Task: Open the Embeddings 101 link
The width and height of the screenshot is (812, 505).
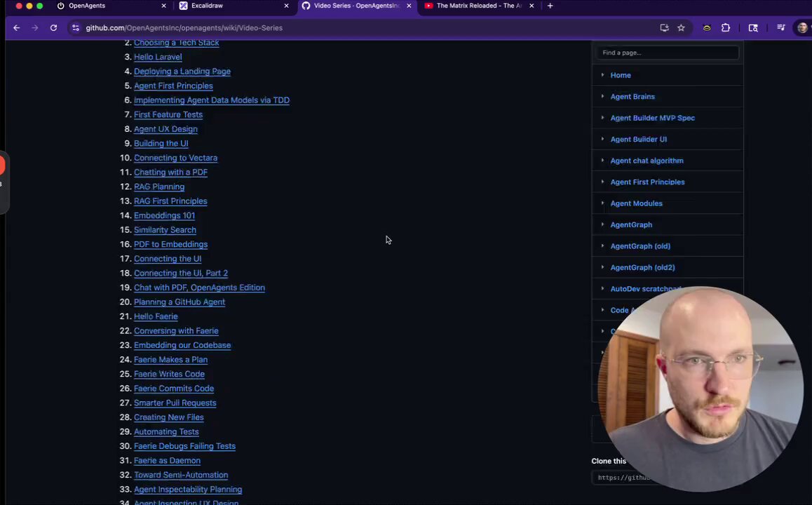Action: (165, 215)
